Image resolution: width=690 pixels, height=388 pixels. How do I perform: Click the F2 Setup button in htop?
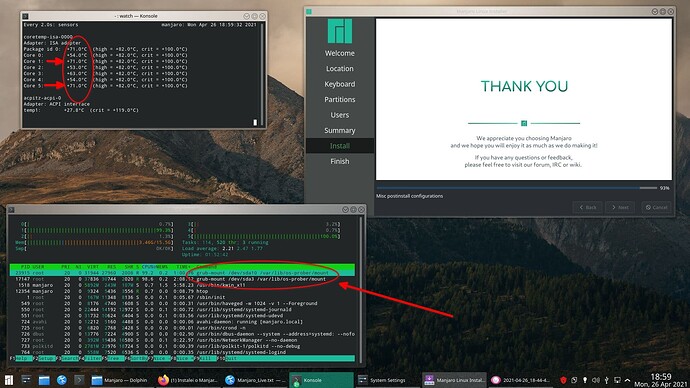click(x=44, y=359)
